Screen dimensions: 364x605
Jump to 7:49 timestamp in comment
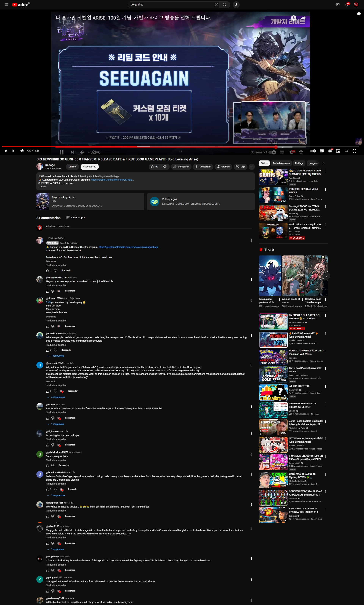(x=48, y=302)
